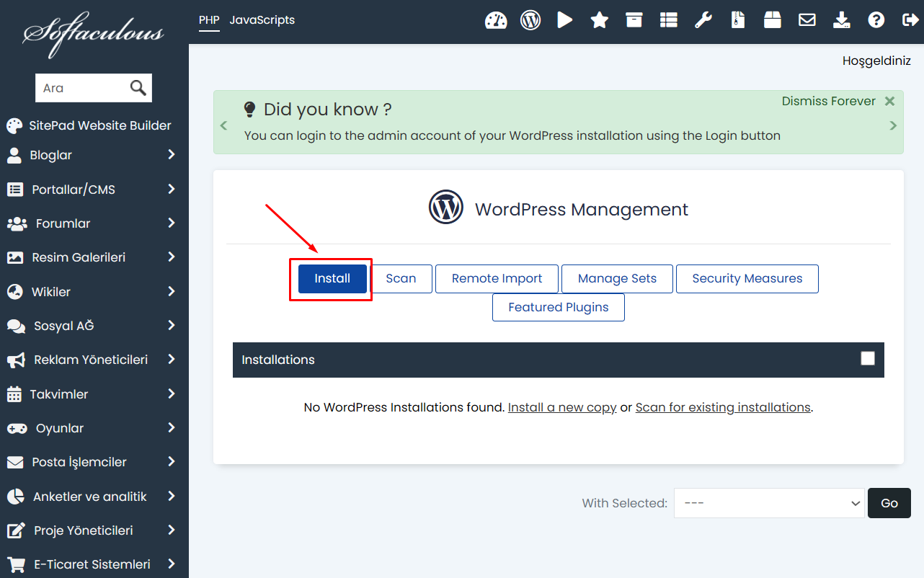Viewport: 924px width, 578px height.
Task: Expand the Sosyal AĞ category chevron
Action: 172,326
